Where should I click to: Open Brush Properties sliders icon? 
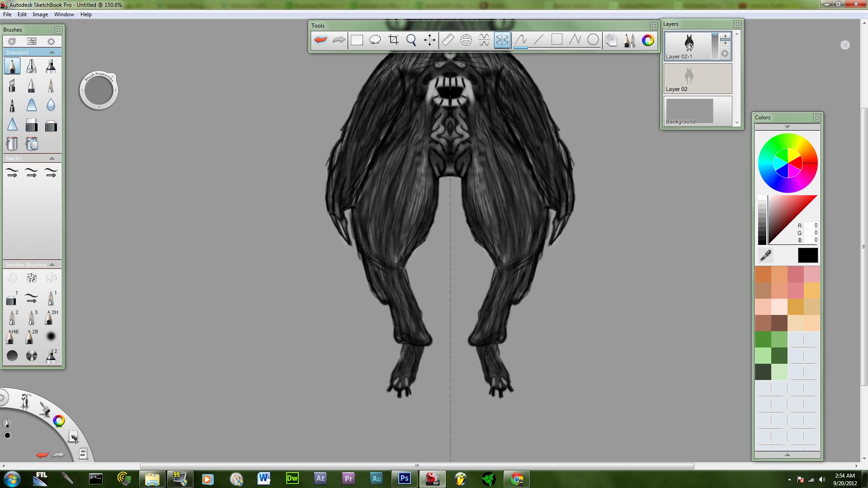pyautogui.click(x=32, y=41)
